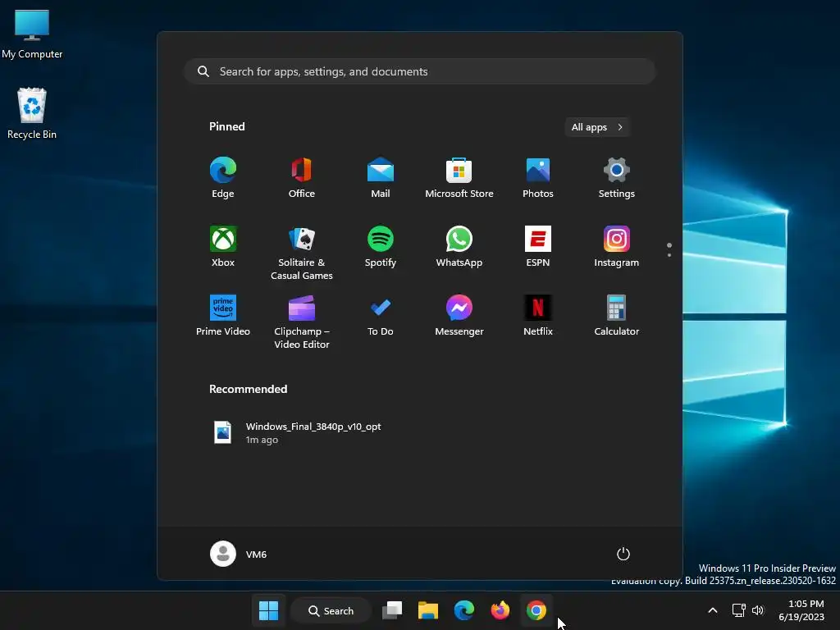Launch Prime Video
The width and height of the screenshot is (840, 630).
(223, 316)
